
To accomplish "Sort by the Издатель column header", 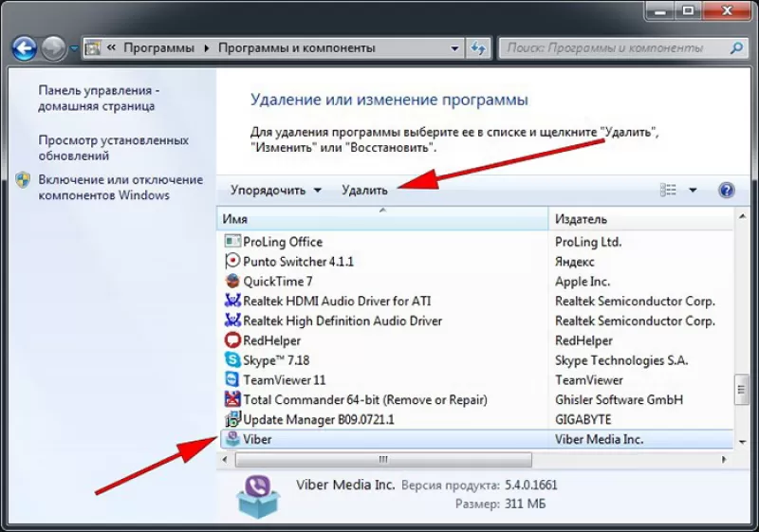I will 641,219.
